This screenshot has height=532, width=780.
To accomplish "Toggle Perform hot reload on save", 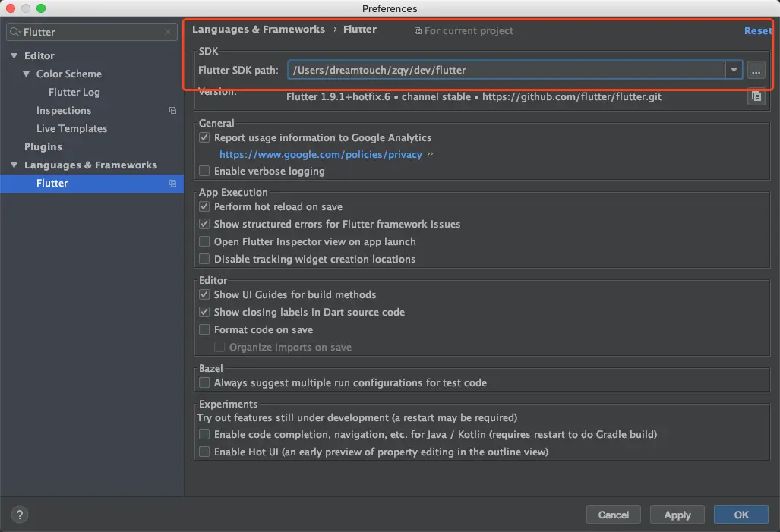I will click(204, 207).
